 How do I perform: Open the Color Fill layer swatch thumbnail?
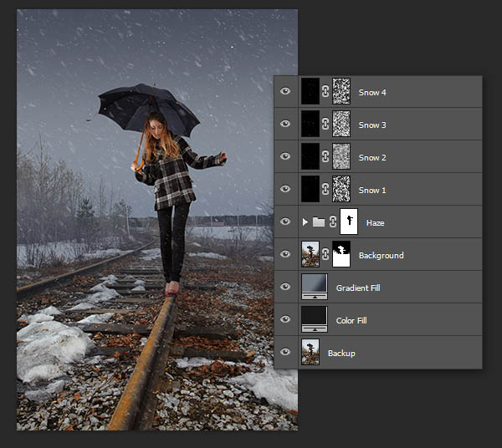point(315,319)
